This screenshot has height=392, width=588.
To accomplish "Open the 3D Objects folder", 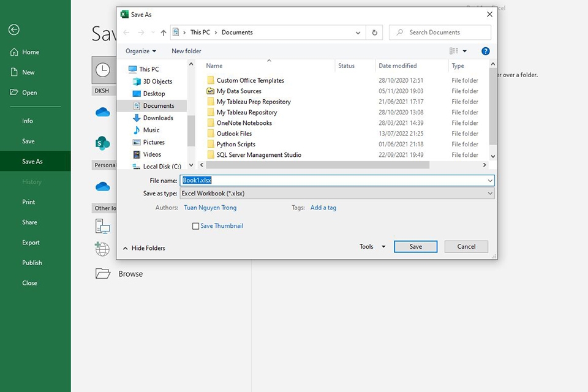I will [x=157, y=81].
